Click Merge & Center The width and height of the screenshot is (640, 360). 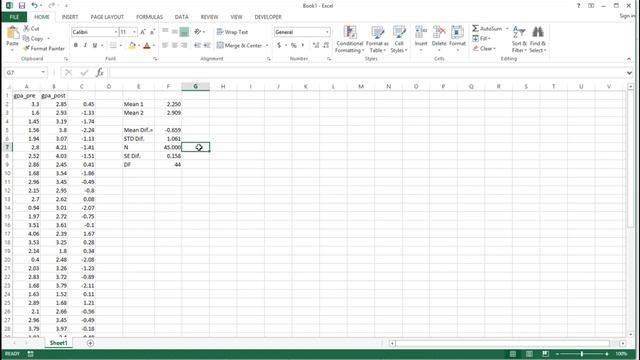click(240, 45)
